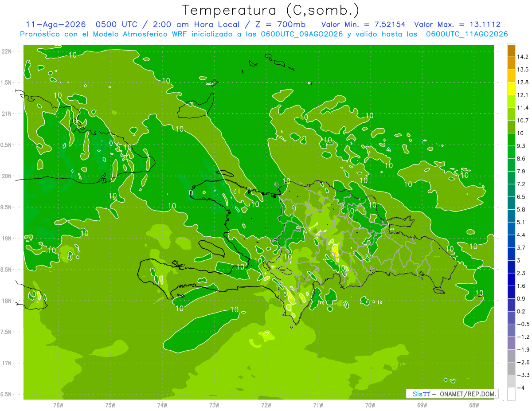Click the longitude label "76W"
532x411 pixels.
pyautogui.click(x=58, y=405)
